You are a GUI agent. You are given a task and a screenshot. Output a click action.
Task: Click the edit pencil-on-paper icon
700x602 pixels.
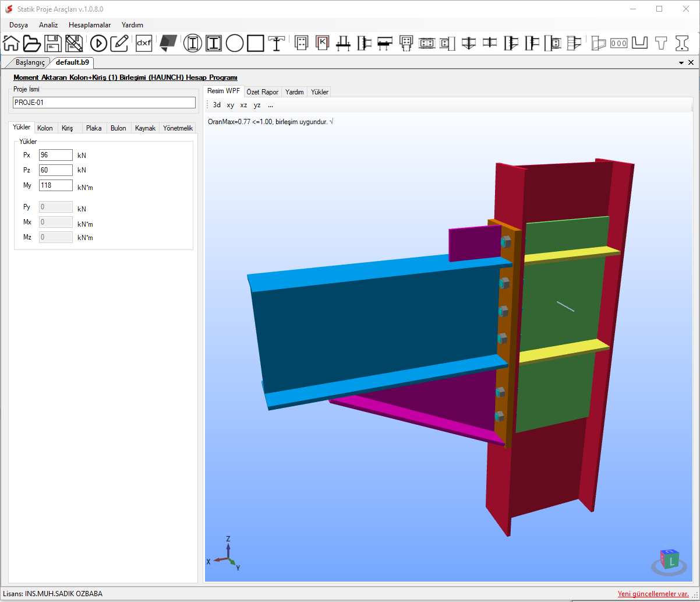click(x=119, y=43)
